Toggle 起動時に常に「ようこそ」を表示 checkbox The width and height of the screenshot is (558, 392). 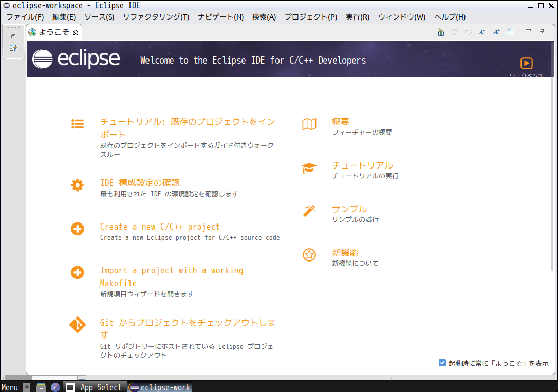point(442,363)
